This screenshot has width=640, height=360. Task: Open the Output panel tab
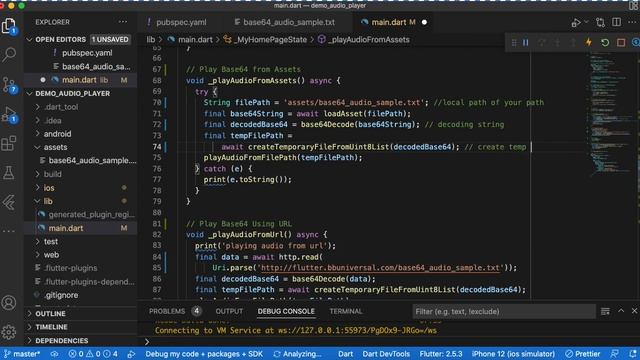pyautogui.click(x=229, y=311)
